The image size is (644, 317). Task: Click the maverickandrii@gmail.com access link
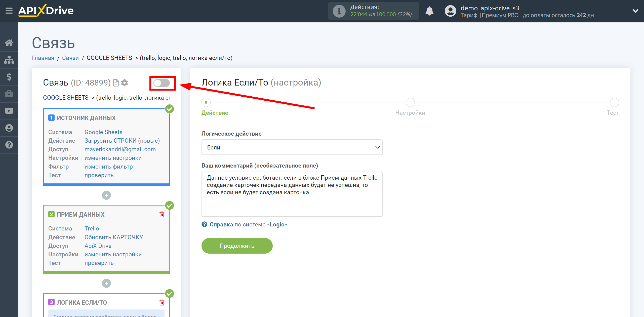120,149
